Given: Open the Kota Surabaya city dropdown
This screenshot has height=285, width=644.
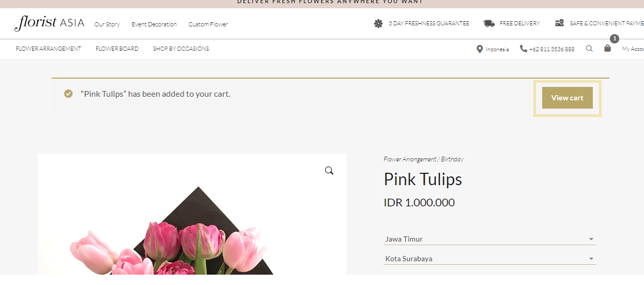Looking at the screenshot, I should pyautogui.click(x=489, y=259).
